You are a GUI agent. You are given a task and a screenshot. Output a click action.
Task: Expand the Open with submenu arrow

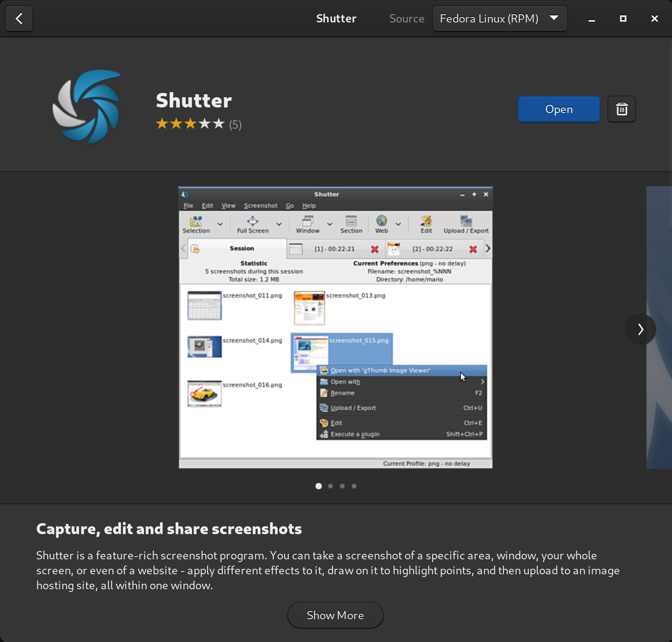click(482, 382)
